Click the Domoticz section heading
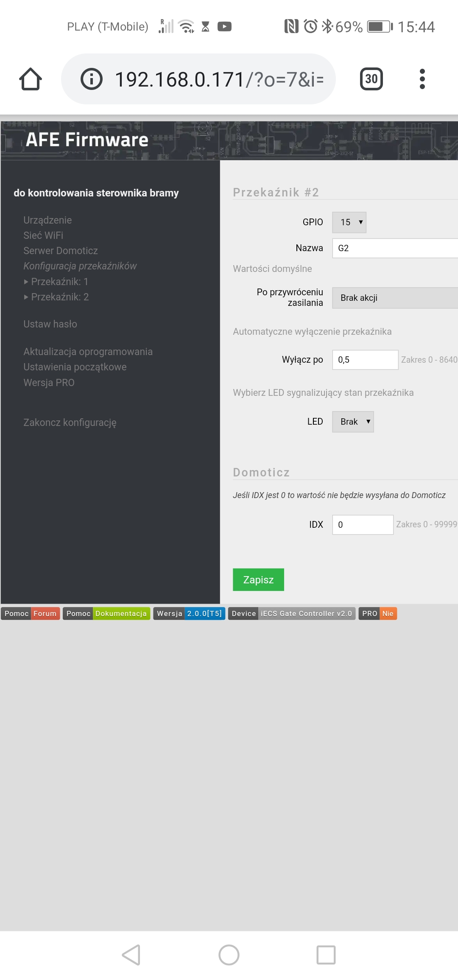This screenshot has width=458, height=980. (x=261, y=472)
